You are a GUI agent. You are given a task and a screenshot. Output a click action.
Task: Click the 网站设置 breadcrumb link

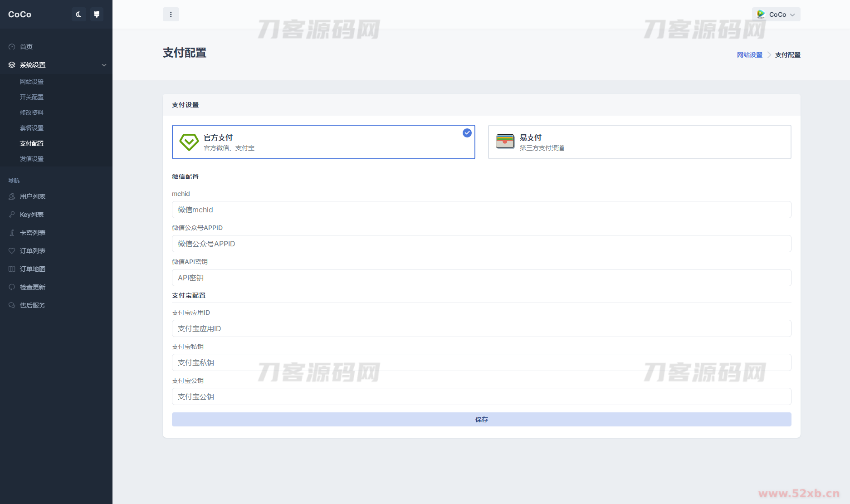(x=749, y=55)
